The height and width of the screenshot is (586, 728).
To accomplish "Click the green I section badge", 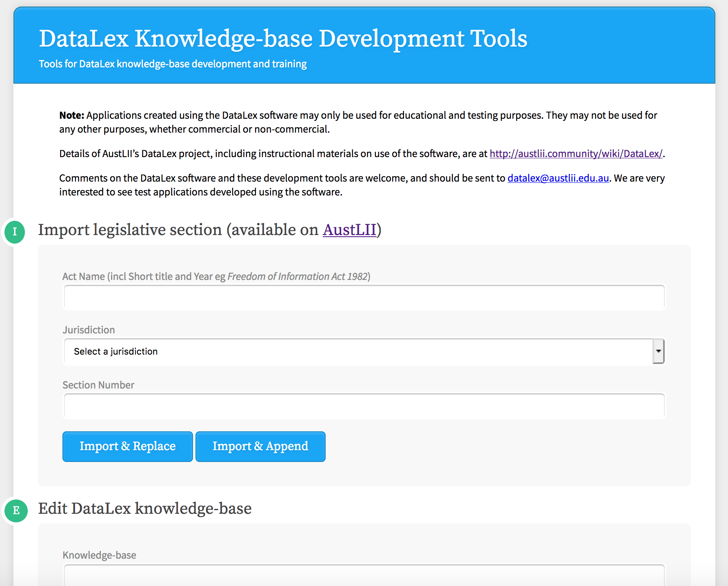I will pyautogui.click(x=15, y=232).
